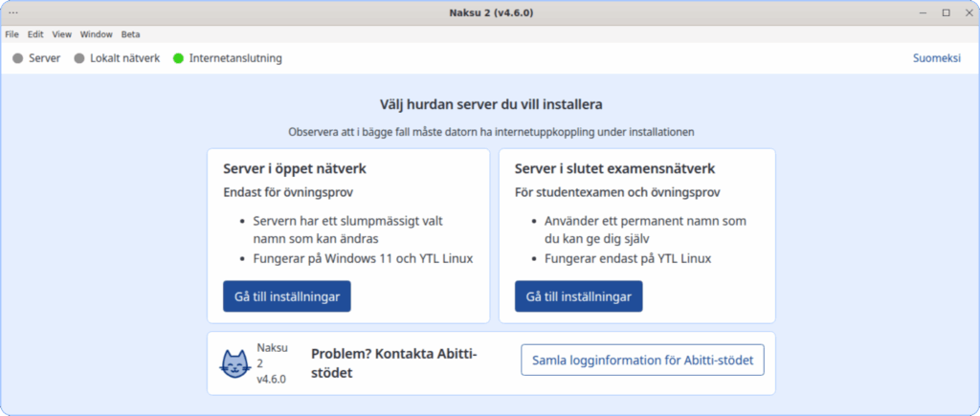This screenshot has height=416, width=980.
Task: Click the Server i slutet examensnätverk heading
Action: click(x=614, y=169)
